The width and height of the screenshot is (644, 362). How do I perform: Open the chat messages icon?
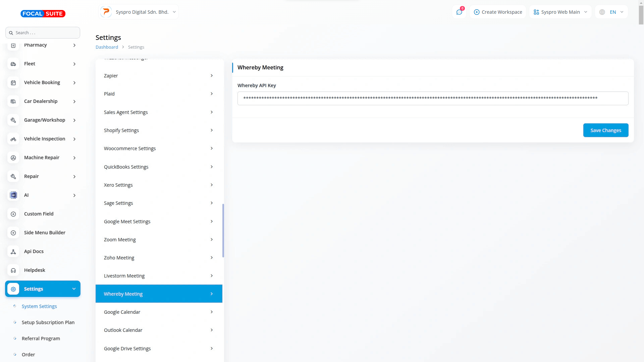459,12
